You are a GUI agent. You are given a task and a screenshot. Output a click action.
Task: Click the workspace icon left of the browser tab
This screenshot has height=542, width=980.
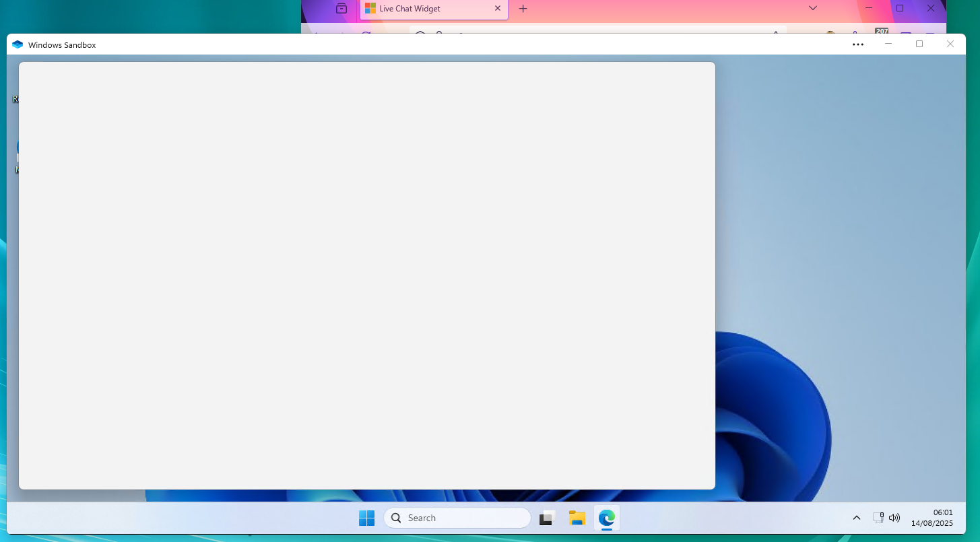pyautogui.click(x=341, y=9)
